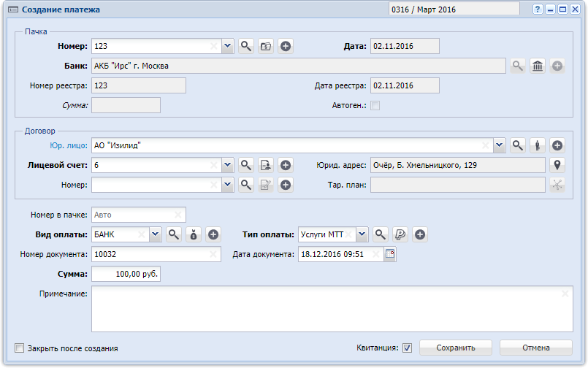588x368 pixels.
Task: Add a new Лицевой счет
Action: [x=286, y=165]
